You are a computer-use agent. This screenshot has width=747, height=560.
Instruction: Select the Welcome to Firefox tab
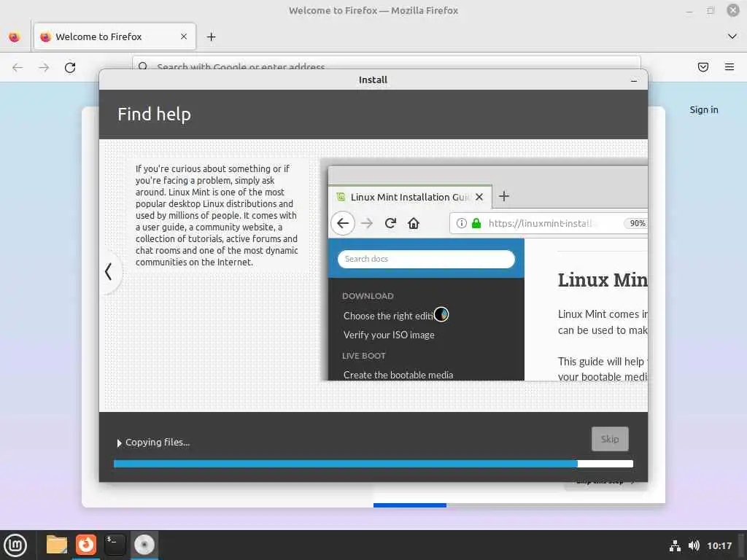[x=115, y=36]
